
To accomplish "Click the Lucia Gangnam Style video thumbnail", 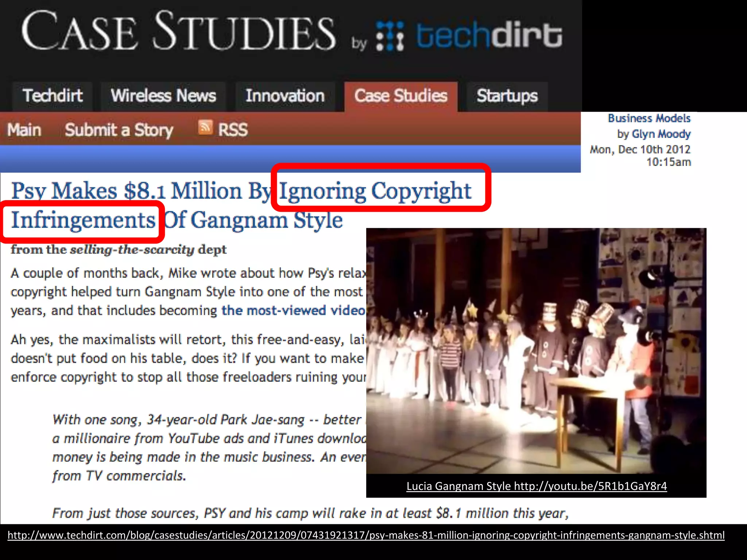I will tap(536, 351).
